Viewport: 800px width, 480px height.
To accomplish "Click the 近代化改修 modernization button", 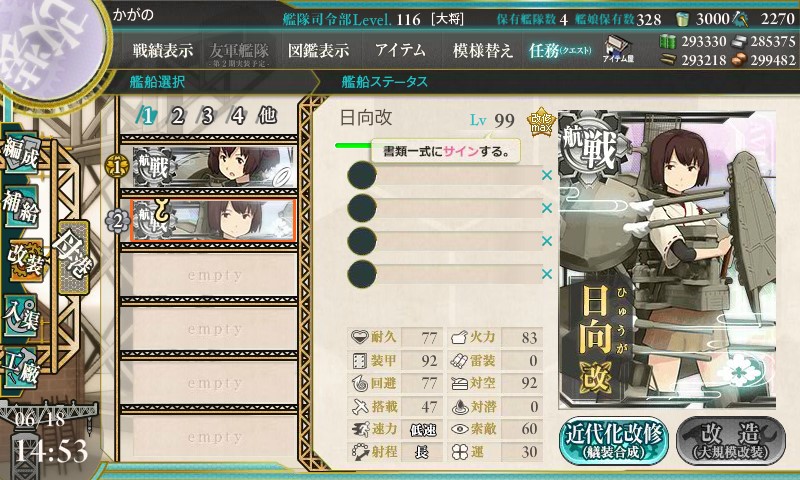I will tap(614, 441).
